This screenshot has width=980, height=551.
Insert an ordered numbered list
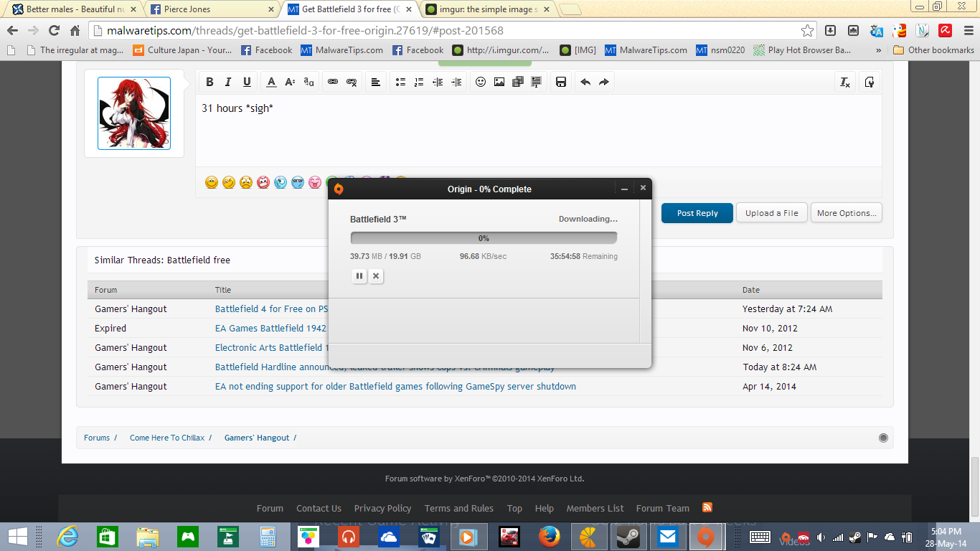coord(419,82)
